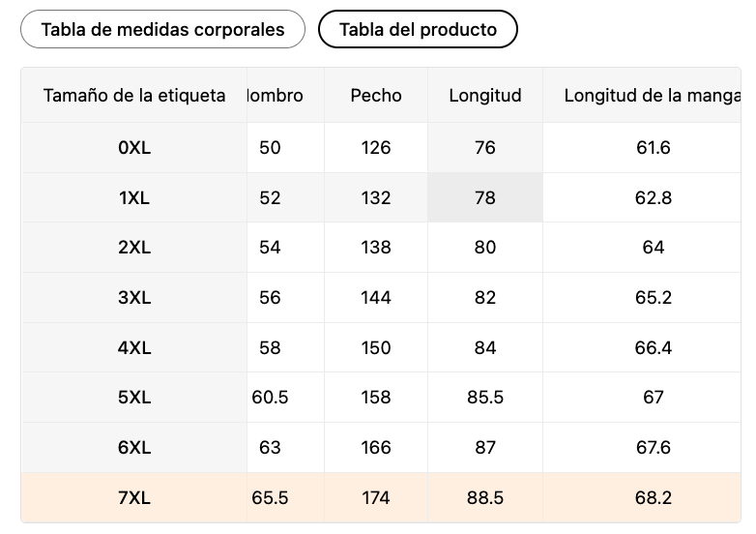Select the 5XL size row label
756x534 pixels.
[x=134, y=398]
